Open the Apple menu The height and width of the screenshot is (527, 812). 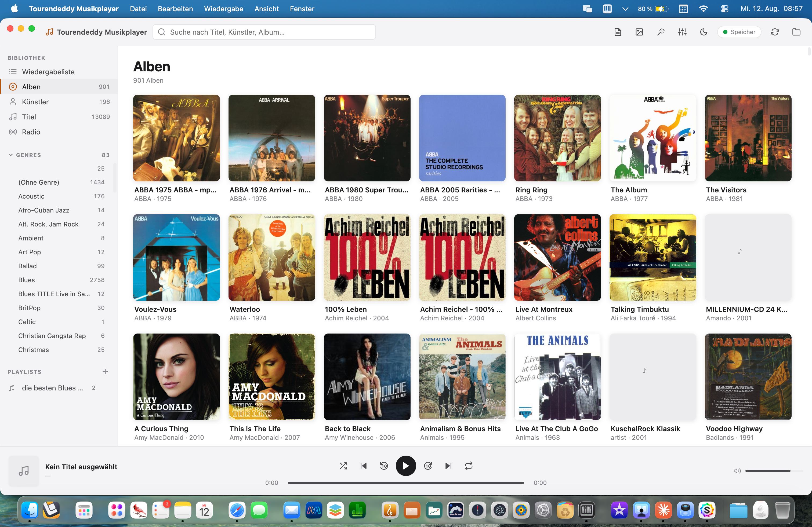14,9
